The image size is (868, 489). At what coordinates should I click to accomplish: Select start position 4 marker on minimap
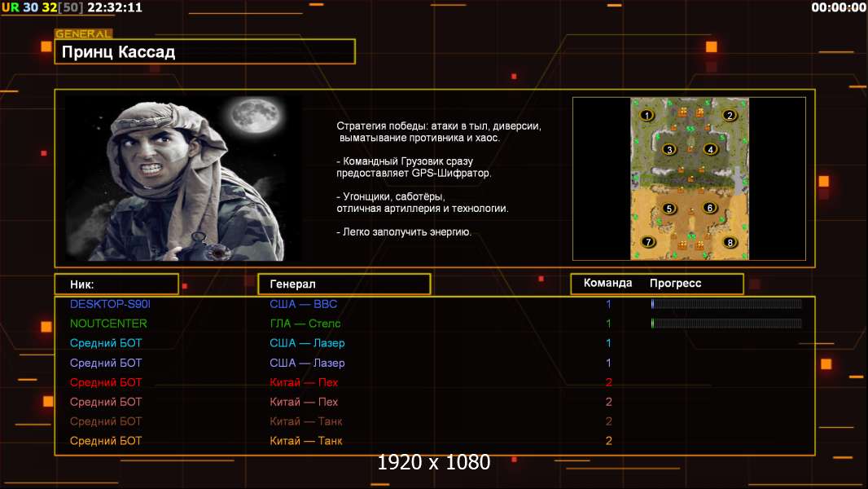[x=710, y=149]
